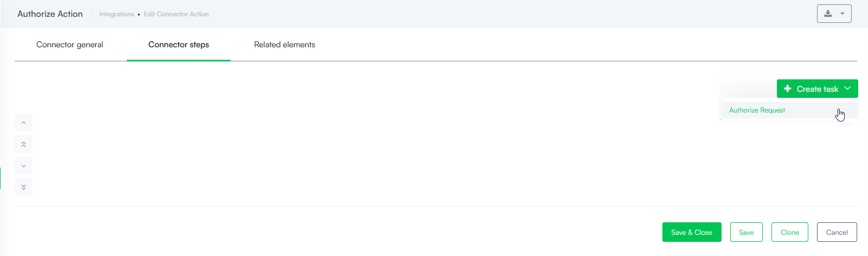Click the Create task button label
Screen dimensions: 868x256
818,89
